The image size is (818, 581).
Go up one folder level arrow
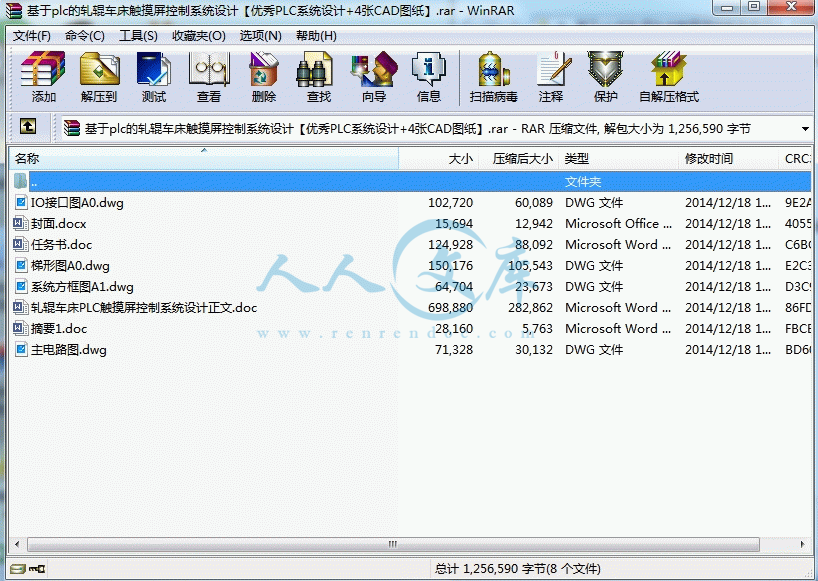(28, 126)
